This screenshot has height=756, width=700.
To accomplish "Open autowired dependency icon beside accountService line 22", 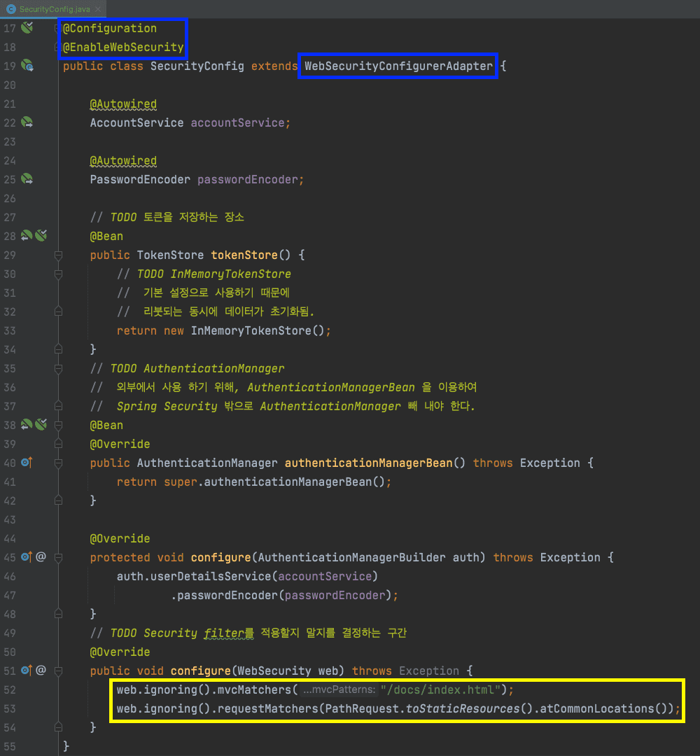I will point(27,122).
